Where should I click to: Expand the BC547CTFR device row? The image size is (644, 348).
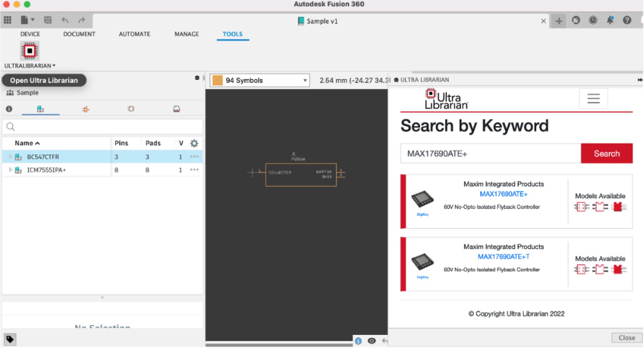coord(10,157)
